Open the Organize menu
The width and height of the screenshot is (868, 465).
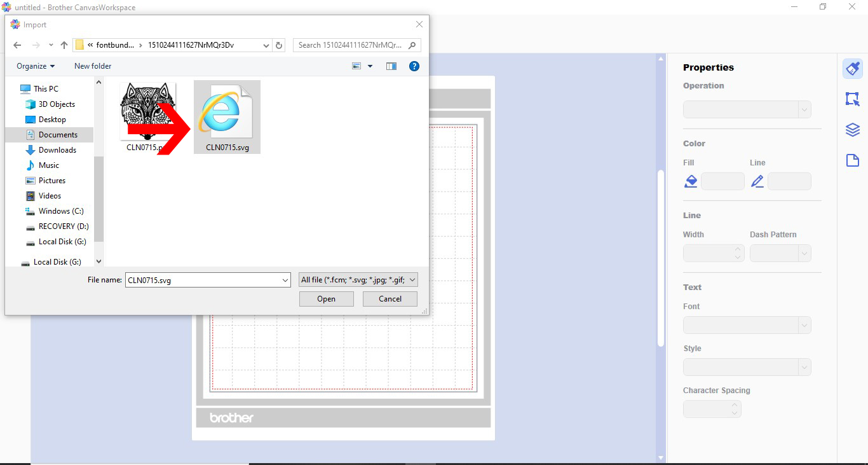pos(36,66)
